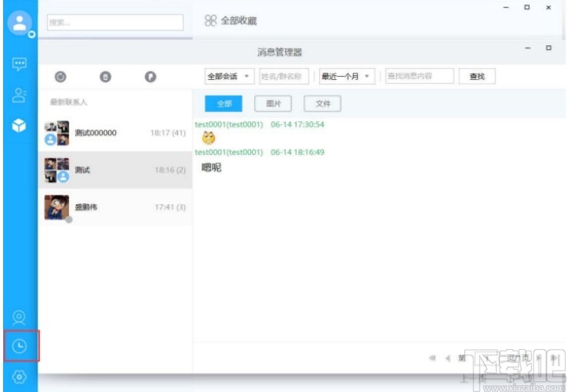The width and height of the screenshot is (568, 392).
Task: Click the 盛鹏伟 avatar thumbnail
Action: point(57,207)
